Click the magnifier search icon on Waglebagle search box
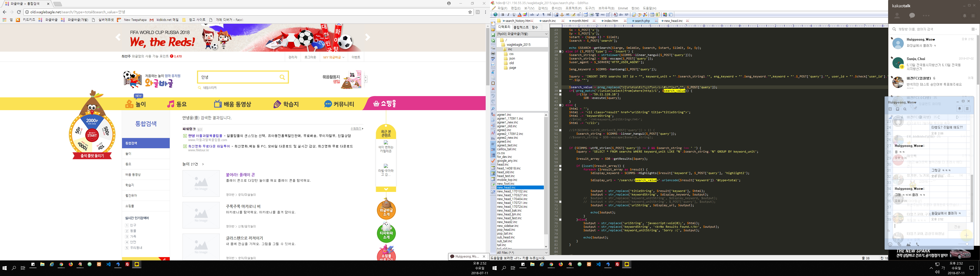Screen dimensions: 980x276 tap(282, 77)
